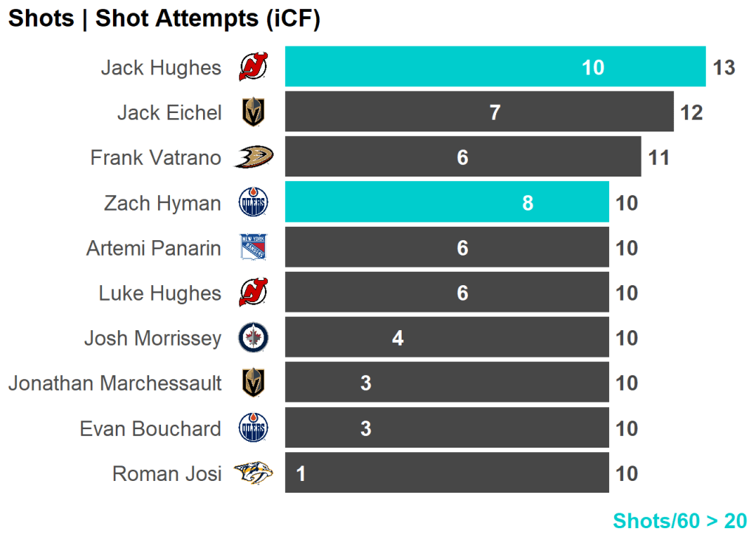Screen dimensions: 756x540
Task: Select the Golden Knights logo beside Jack Eichel
Action: point(253,112)
